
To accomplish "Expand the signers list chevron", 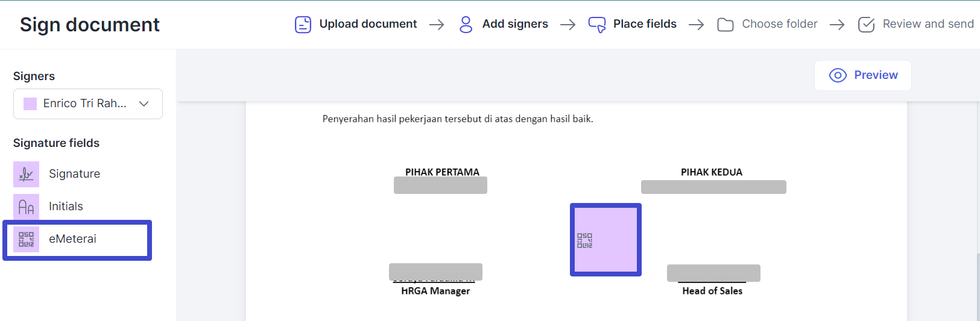I will coord(144,104).
